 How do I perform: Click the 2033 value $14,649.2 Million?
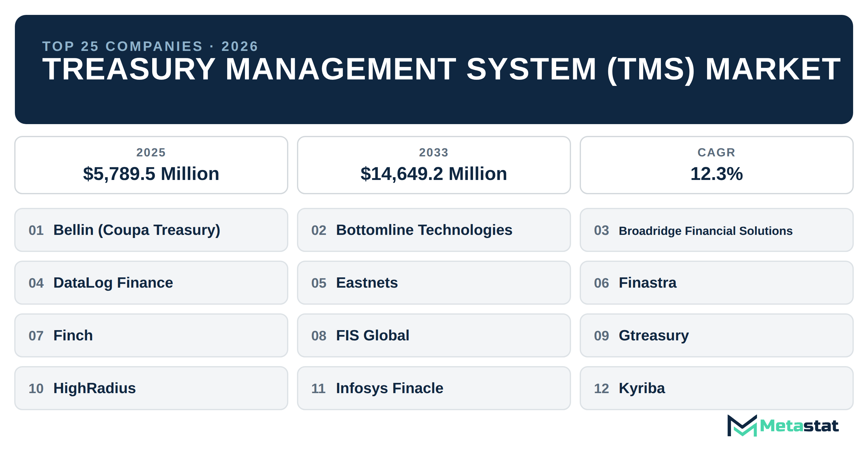(434, 174)
